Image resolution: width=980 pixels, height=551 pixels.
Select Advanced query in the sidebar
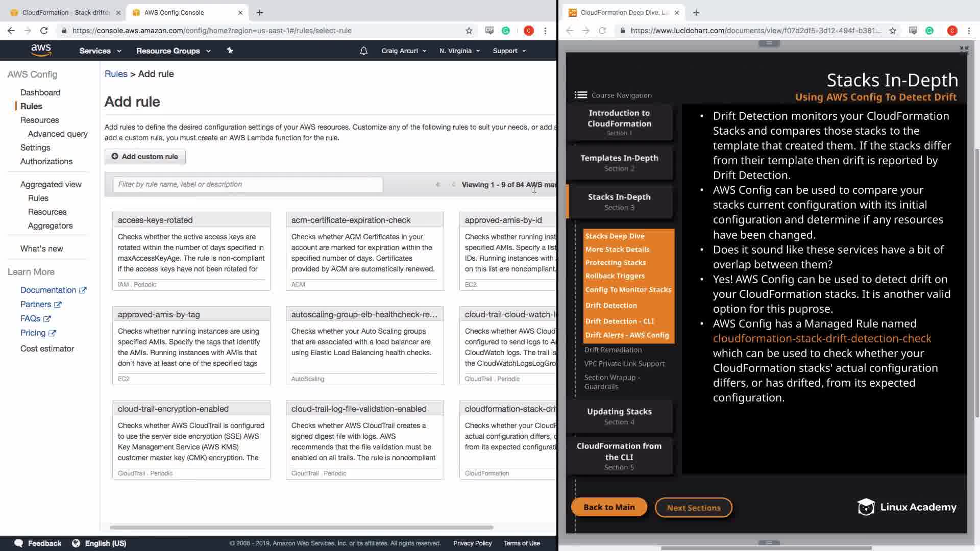pyautogui.click(x=58, y=134)
